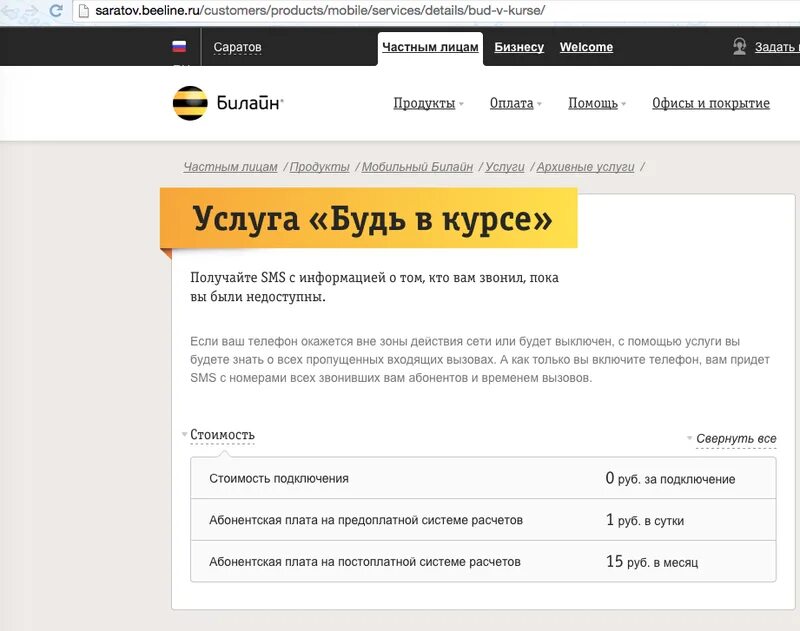Click the support headset icon
Viewport: 800px width, 631px height.
click(x=739, y=46)
